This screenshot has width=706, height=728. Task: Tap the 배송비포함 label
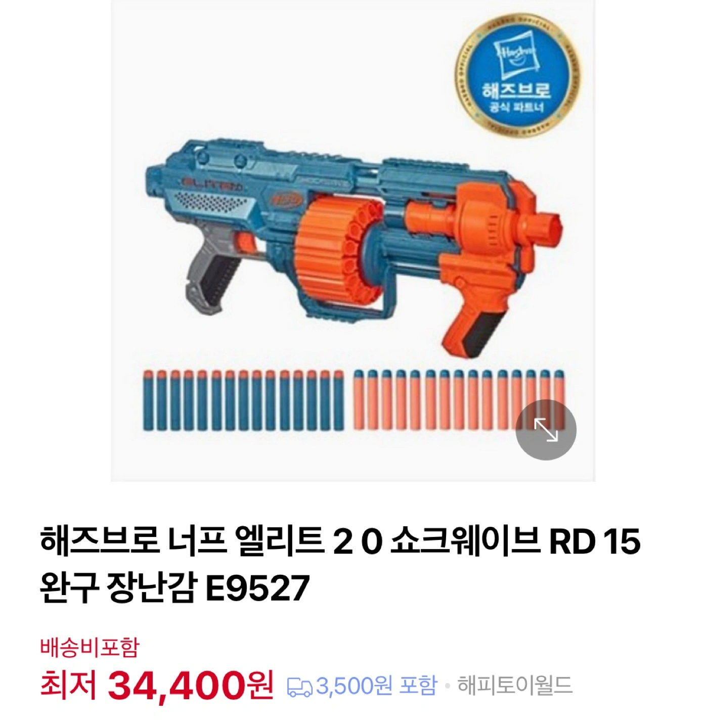point(90,647)
